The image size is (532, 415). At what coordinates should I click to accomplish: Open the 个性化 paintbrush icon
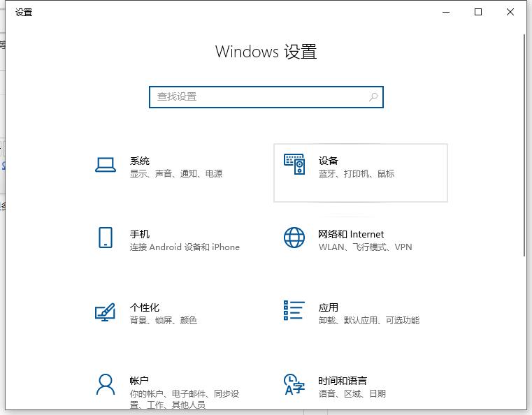[105, 312]
